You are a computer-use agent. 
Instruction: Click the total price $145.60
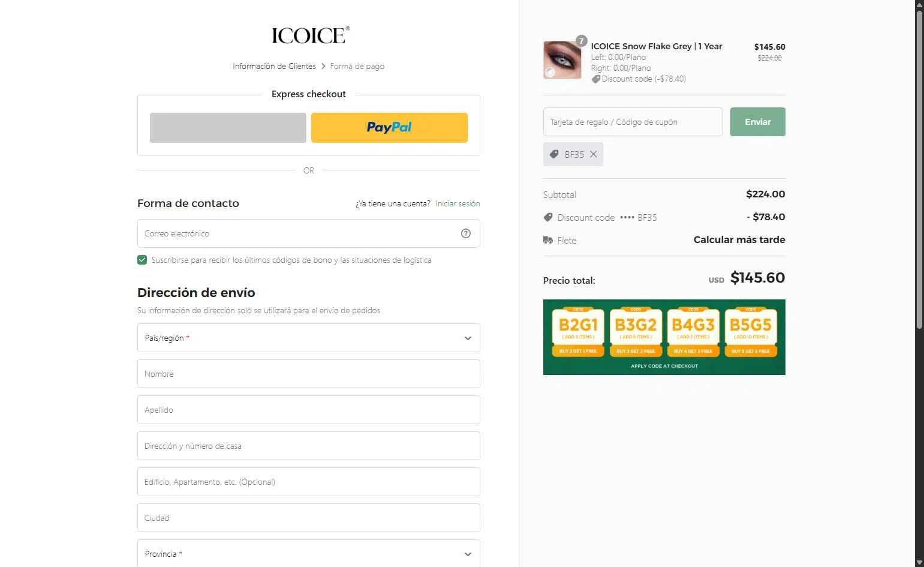(x=757, y=278)
